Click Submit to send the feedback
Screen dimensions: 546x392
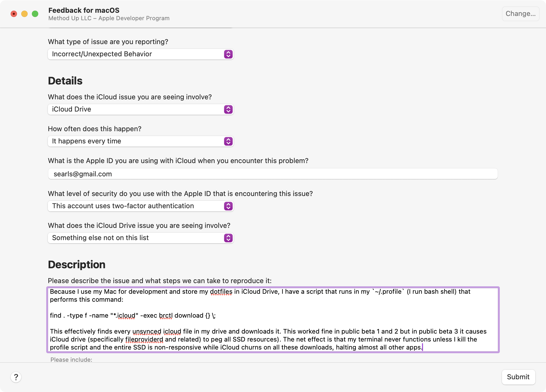(518, 377)
